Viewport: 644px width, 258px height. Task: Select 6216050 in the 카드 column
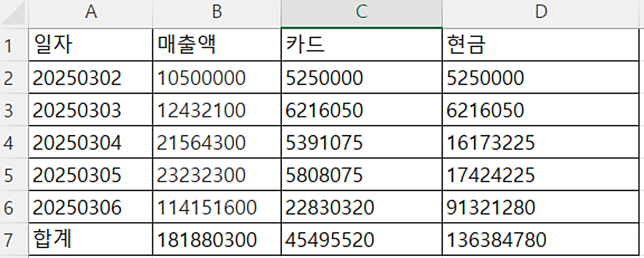pos(362,110)
